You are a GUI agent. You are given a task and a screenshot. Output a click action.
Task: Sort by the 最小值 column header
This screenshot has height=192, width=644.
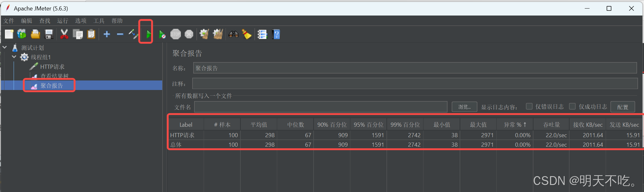click(x=442, y=125)
